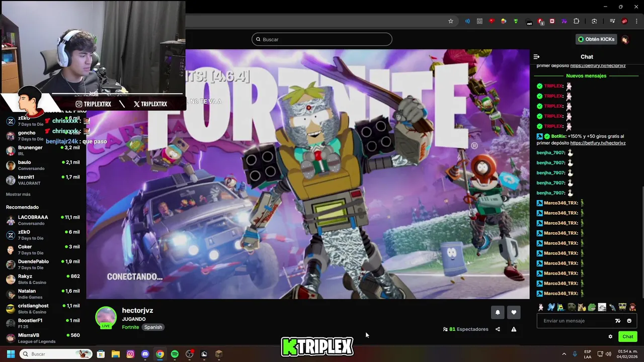
Task: Open the emoji picker in chat input
Action: [x=629, y=321]
